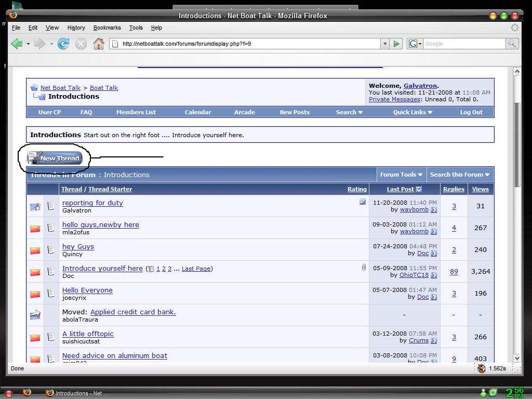
Task: Go to last post icon in Introduce yourself here row
Action: (434, 275)
